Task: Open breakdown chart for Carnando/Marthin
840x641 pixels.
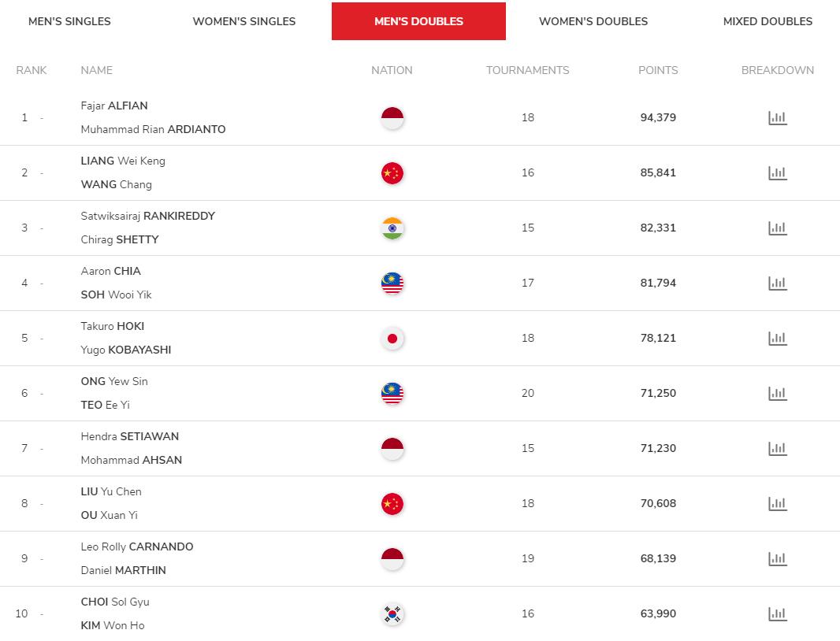Action: (777, 559)
